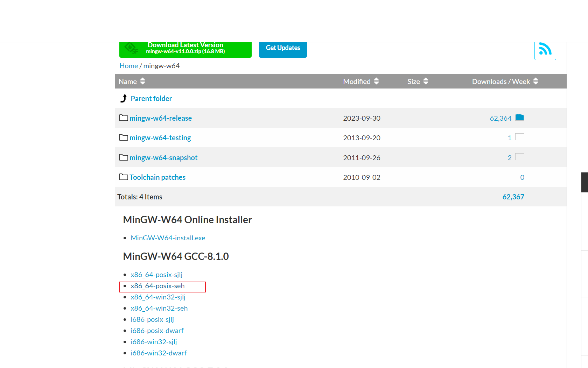Download Latest Version mingw-w64-v11.0.0.zip
Image resolution: width=588 pixels, height=368 pixels.
click(x=185, y=50)
